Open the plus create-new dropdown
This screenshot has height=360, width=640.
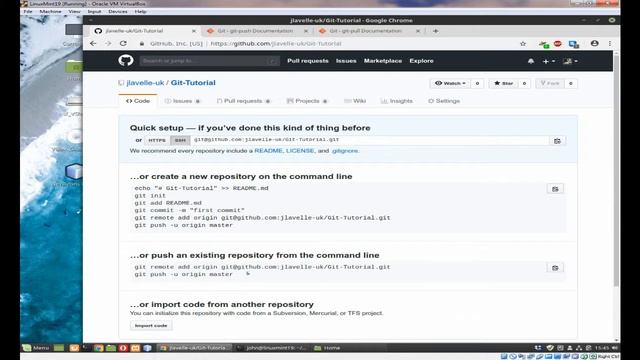[549, 61]
